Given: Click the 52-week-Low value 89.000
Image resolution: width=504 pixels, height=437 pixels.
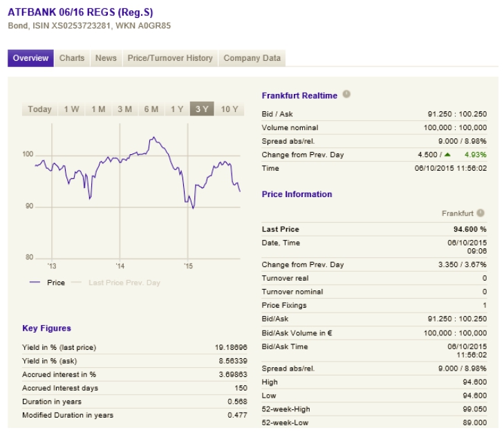Looking at the screenshot, I should click(475, 422).
